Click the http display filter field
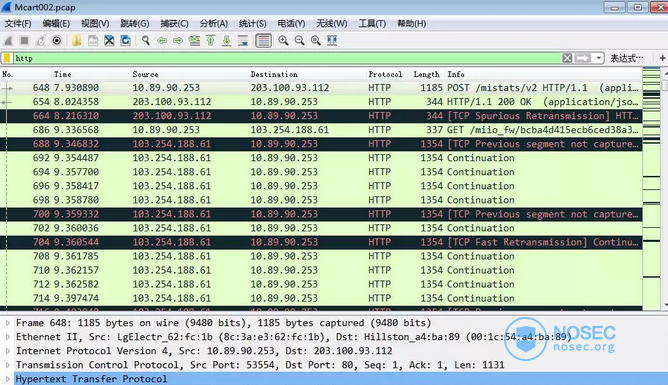 [x=287, y=58]
